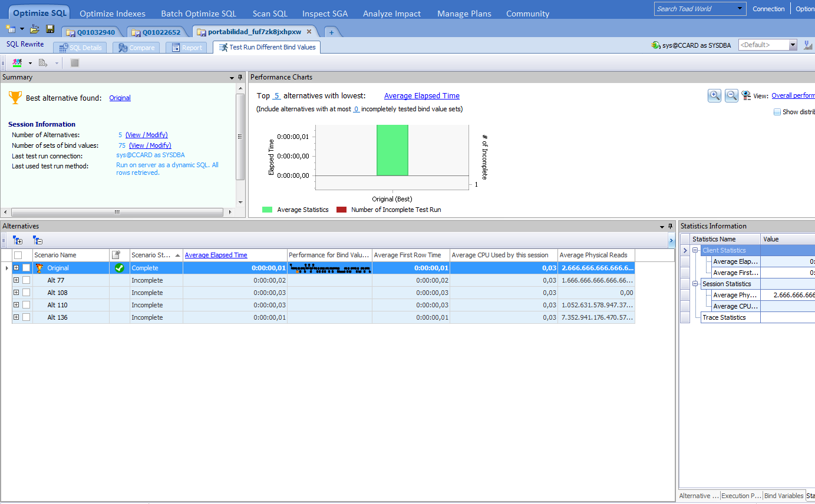Collapse the Session Statistics tree node
This screenshot has width=815, height=504.
click(695, 284)
